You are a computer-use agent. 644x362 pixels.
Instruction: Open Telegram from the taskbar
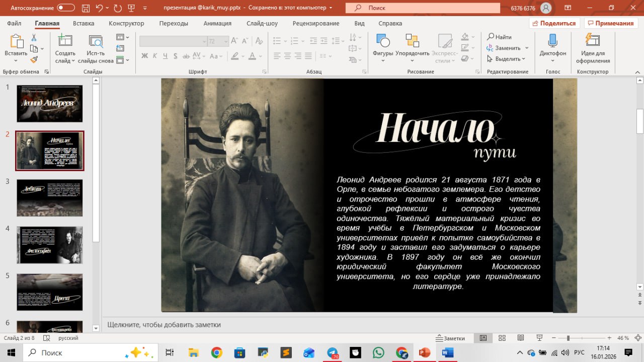(x=333, y=352)
